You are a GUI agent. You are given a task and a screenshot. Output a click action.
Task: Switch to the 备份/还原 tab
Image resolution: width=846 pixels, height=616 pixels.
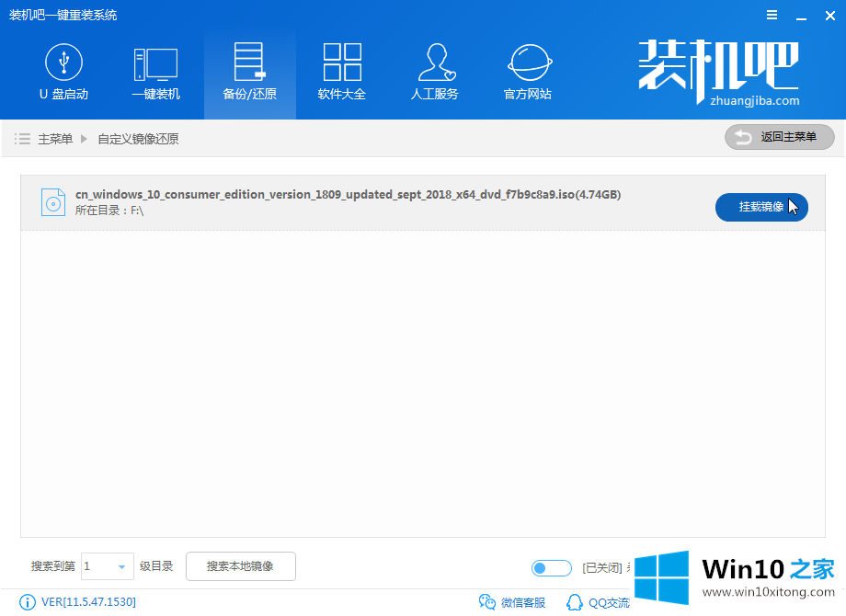(x=250, y=74)
